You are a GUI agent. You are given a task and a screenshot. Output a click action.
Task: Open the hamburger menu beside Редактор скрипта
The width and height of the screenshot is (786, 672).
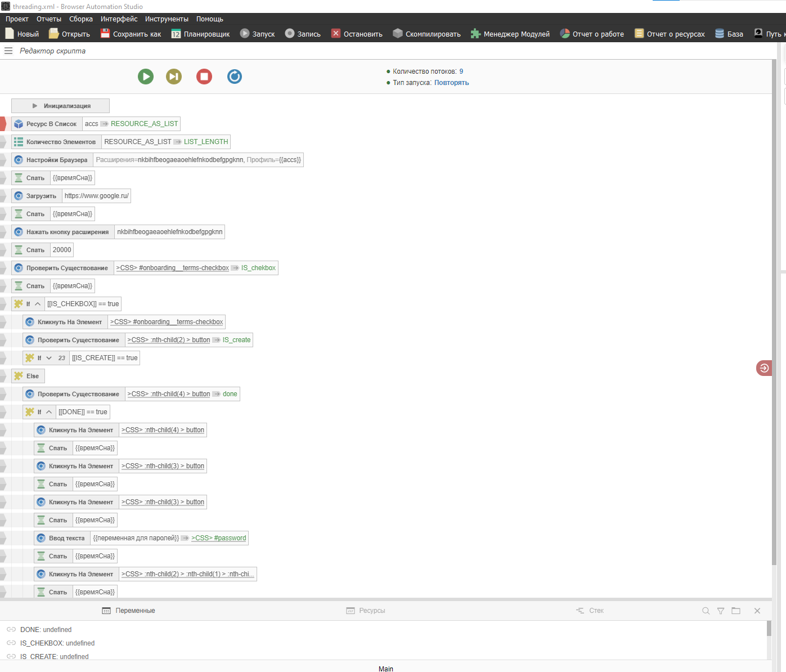(8, 51)
